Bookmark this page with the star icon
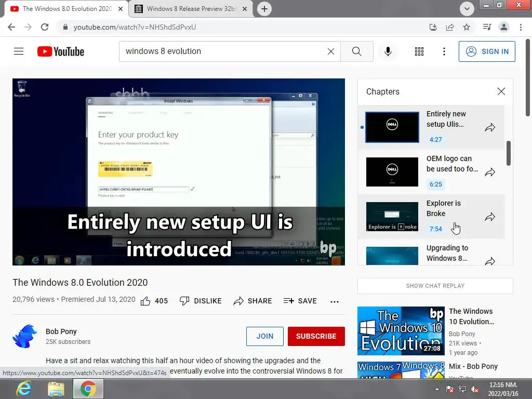The height and width of the screenshot is (399, 532). click(x=467, y=27)
